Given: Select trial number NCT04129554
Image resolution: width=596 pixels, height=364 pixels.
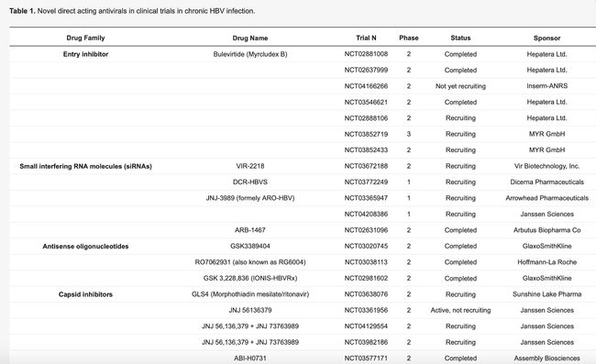Looking at the screenshot, I should click(x=366, y=326).
